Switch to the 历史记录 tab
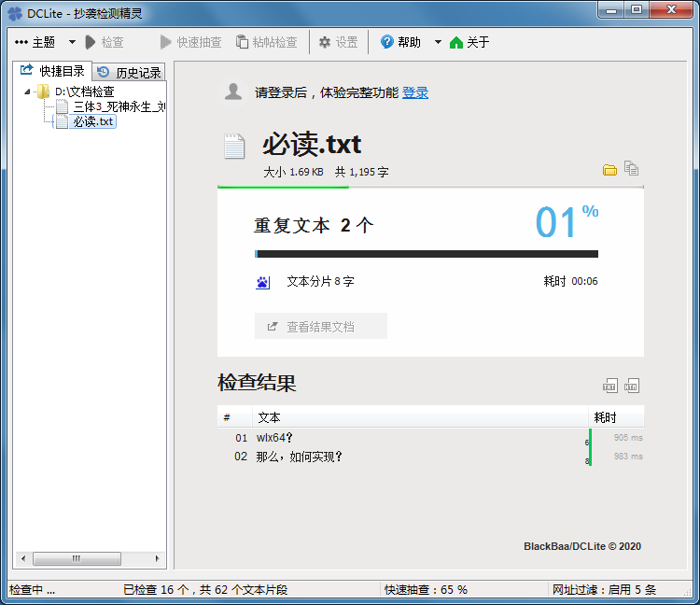This screenshot has width=700, height=605. click(129, 72)
